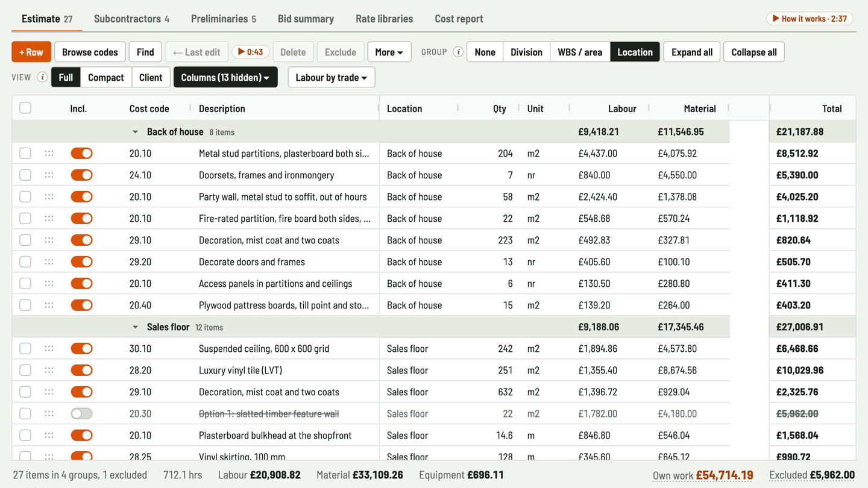View the Cost report tab
This screenshot has width=868, height=488.
point(459,19)
